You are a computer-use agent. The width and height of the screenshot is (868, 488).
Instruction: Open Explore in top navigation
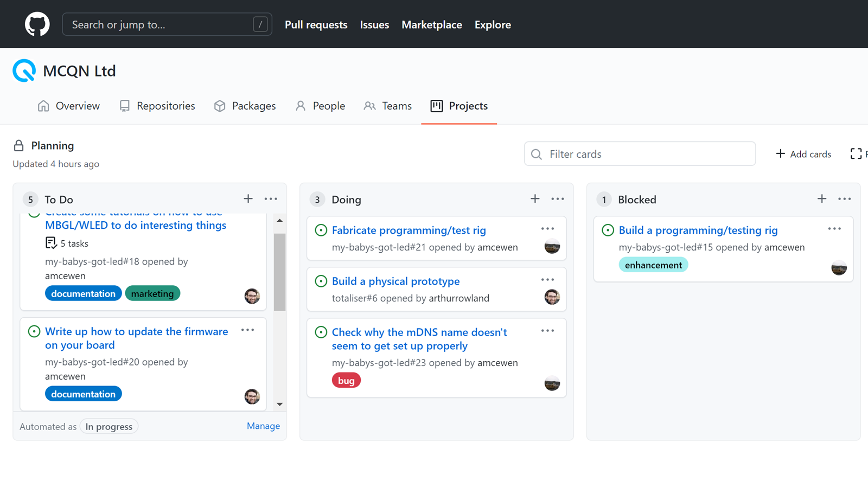[x=493, y=24]
